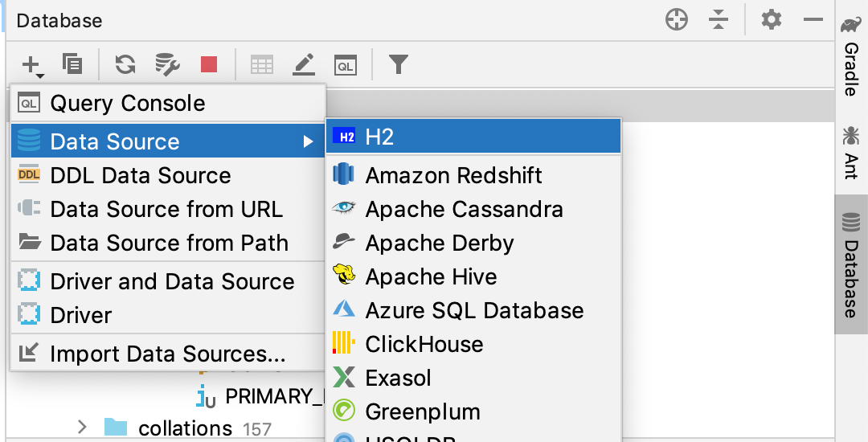Choose DDL Data Source
Image resolution: width=868 pixels, height=442 pixels.
[x=168, y=175]
